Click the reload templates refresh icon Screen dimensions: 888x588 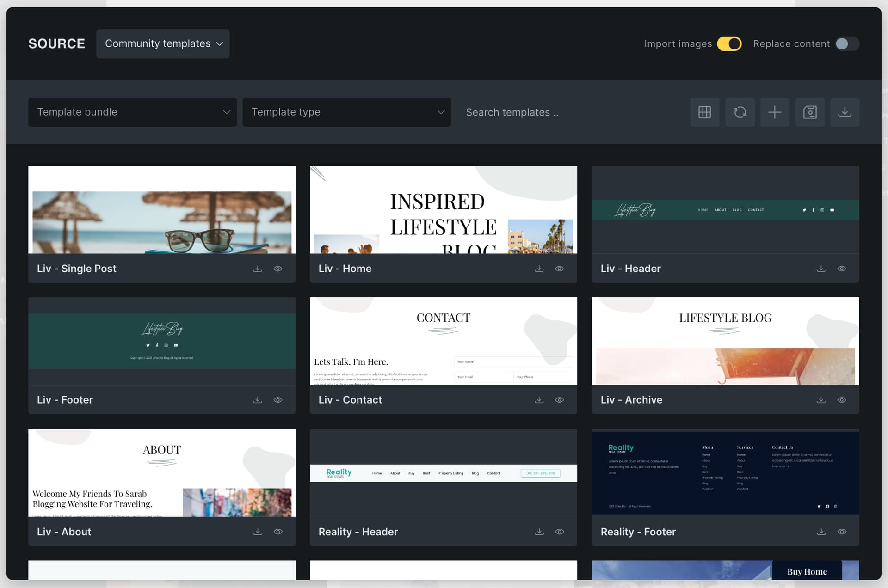pyautogui.click(x=740, y=112)
